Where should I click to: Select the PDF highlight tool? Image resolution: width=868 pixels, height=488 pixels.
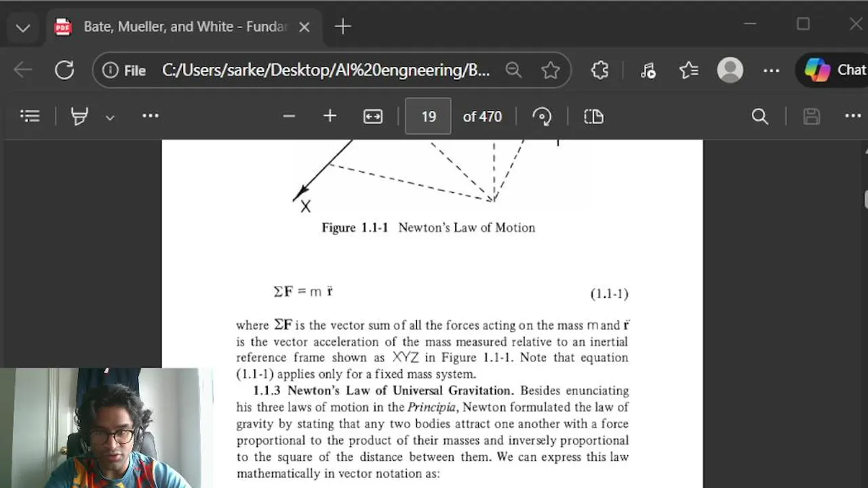[x=80, y=117]
